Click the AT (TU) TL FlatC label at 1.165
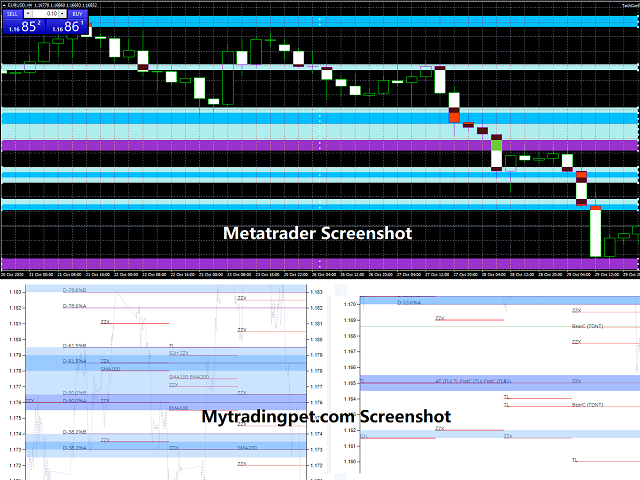This screenshot has height=480, width=640. [x=473, y=381]
